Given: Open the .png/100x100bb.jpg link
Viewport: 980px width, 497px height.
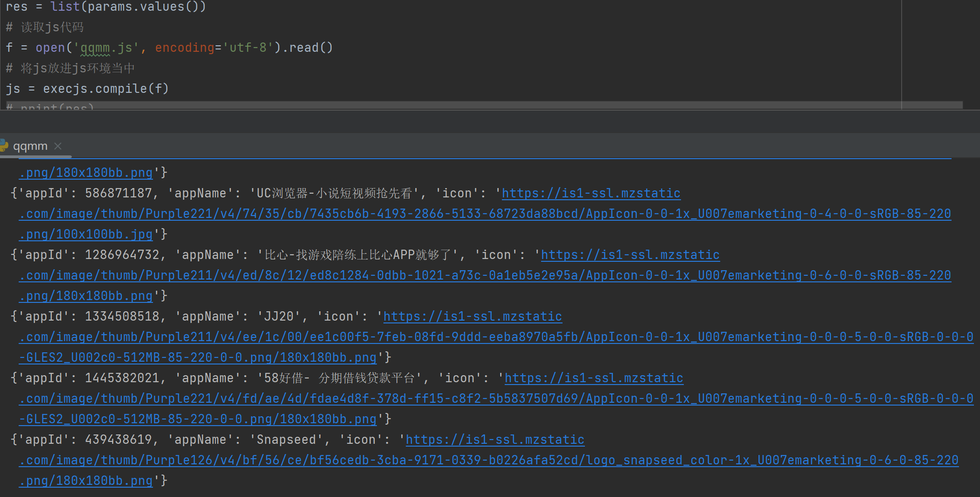Looking at the screenshot, I should click(x=86, y=234).
